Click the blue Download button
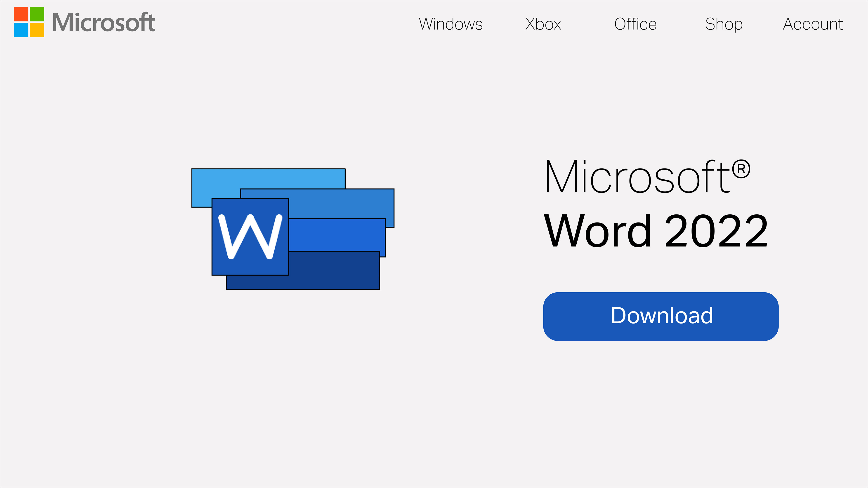The height and width of the screenshot is (488, 868). pos(661,317)
